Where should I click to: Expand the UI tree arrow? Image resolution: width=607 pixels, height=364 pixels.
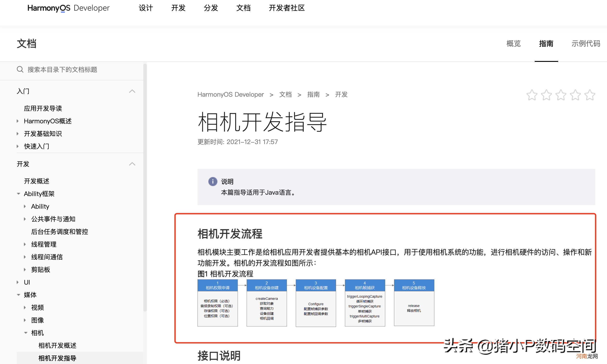click(18, 282)
